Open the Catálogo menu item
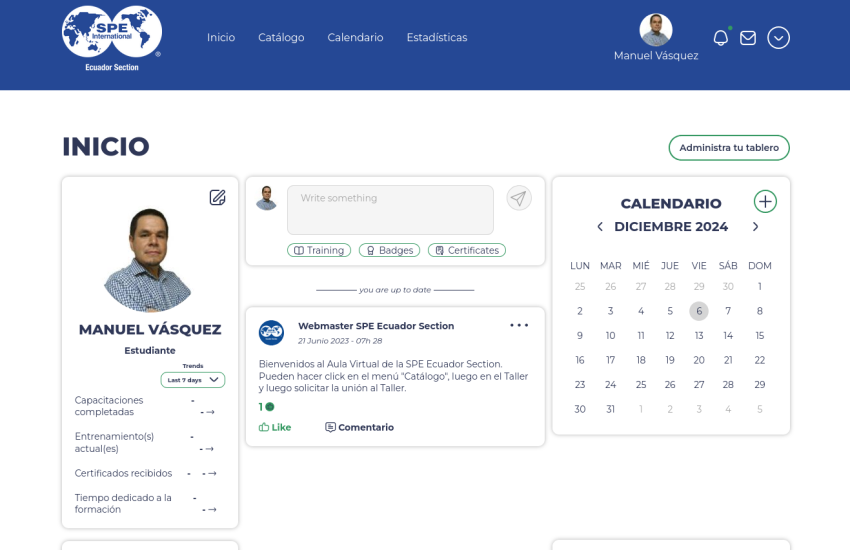Viewport: 850px width, 550px height. (281, 37)
